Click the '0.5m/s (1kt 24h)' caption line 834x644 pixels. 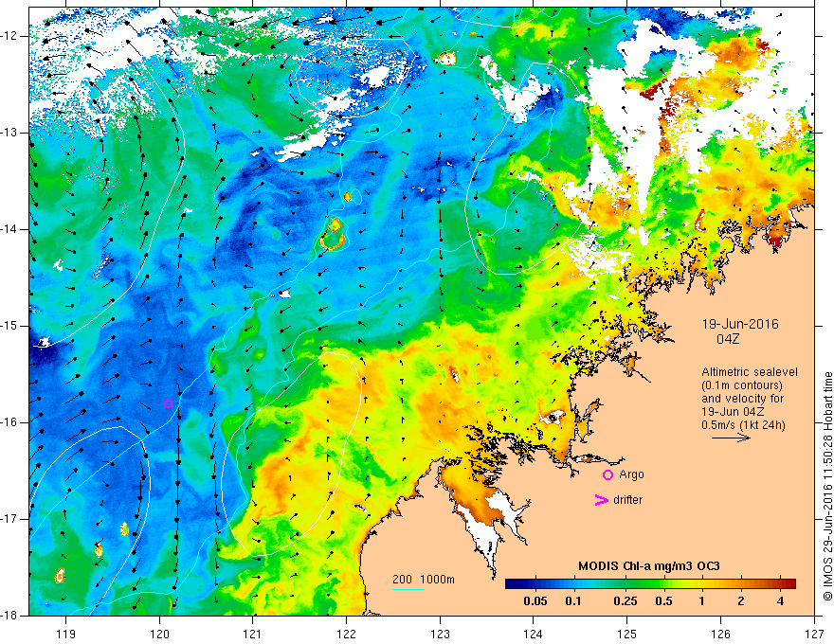coord(743,425)
